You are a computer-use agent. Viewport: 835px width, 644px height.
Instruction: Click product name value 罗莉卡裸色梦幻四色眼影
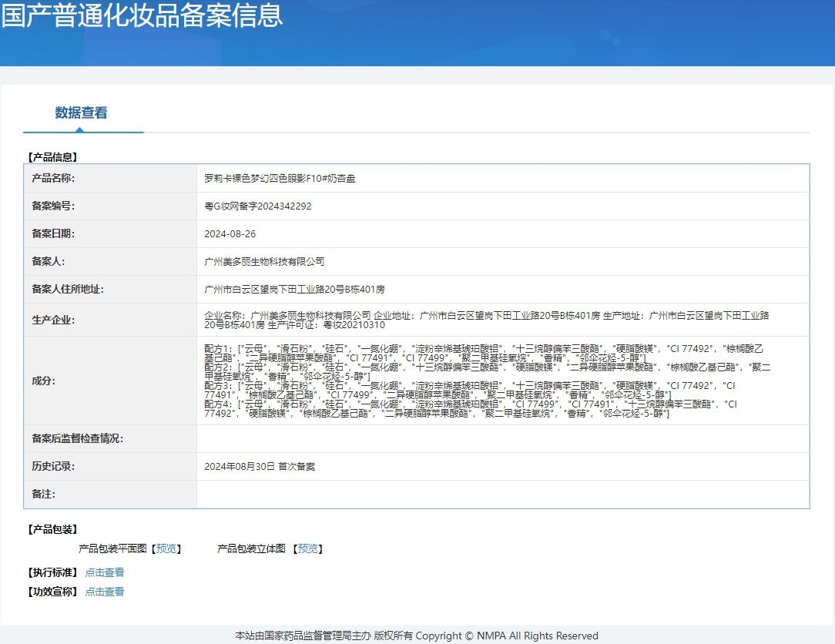pyautogui.click(x=280, y=178)
